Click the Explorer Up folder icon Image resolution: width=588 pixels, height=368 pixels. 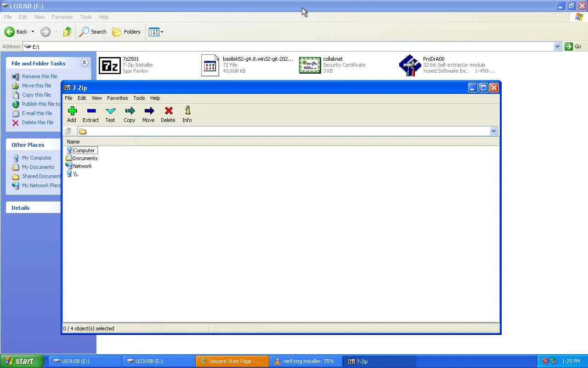coord(68,32)
